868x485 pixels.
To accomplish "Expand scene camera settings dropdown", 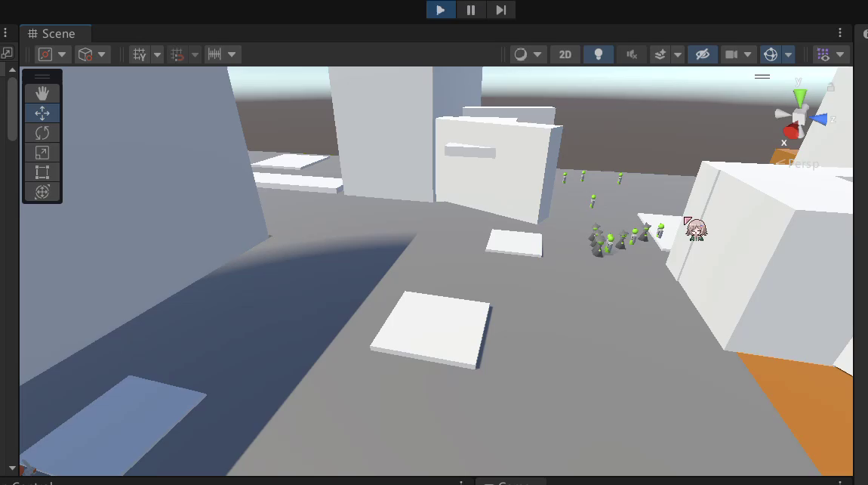I will [748, 54].
